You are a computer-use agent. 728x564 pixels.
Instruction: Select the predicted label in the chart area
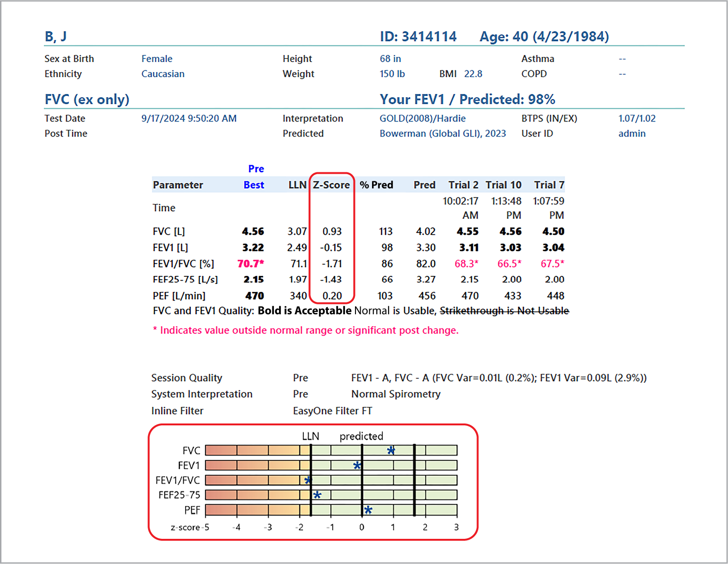pos(361,435)
